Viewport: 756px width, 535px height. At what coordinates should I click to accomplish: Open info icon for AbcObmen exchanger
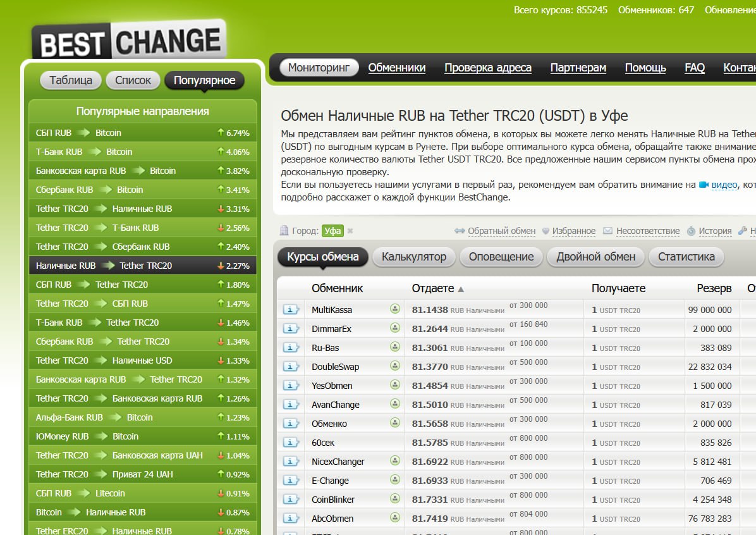291,518
